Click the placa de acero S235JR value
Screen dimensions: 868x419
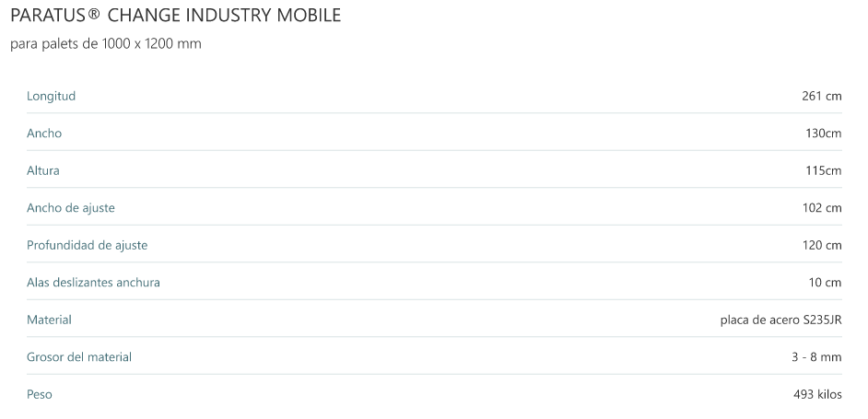(x=780, y=320)
